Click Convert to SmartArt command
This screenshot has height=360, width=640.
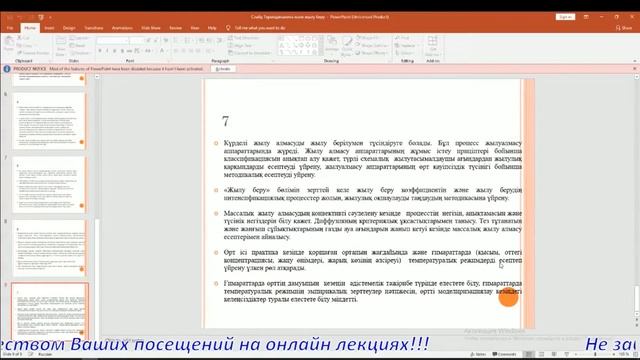coord(249,53)
